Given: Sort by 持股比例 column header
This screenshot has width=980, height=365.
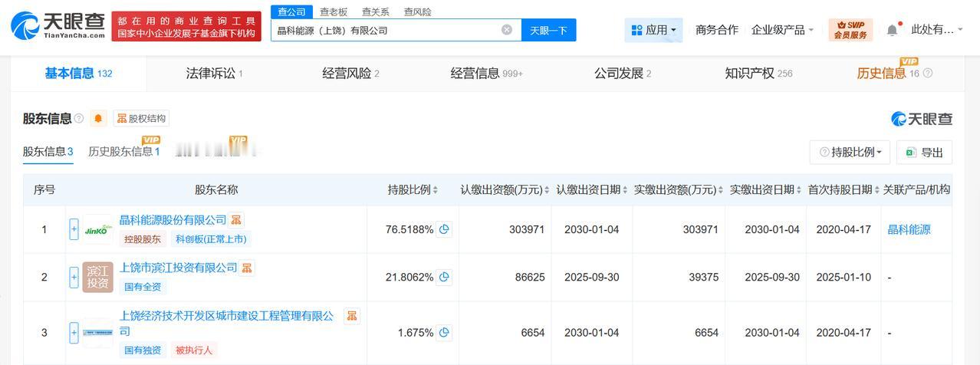Looking at the screenshot, I should tap(413, 189).
